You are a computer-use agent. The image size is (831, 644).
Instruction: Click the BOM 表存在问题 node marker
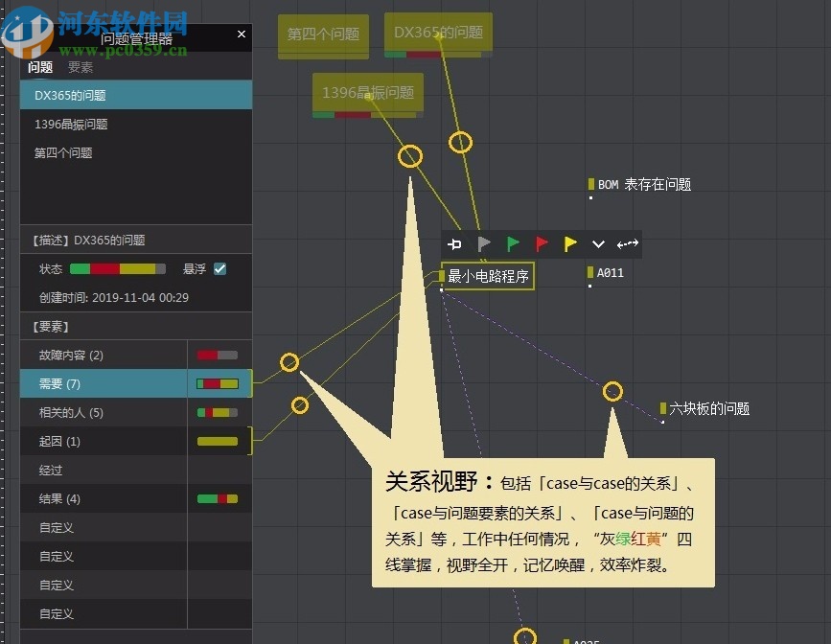(591, 184)
